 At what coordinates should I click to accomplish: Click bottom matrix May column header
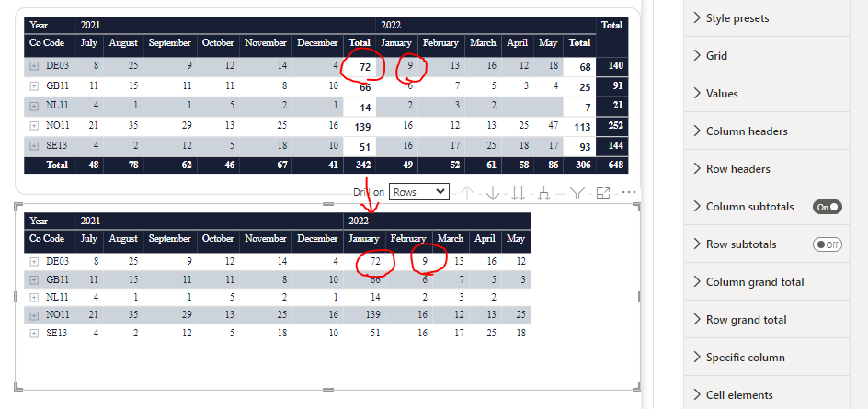(516, 239)
